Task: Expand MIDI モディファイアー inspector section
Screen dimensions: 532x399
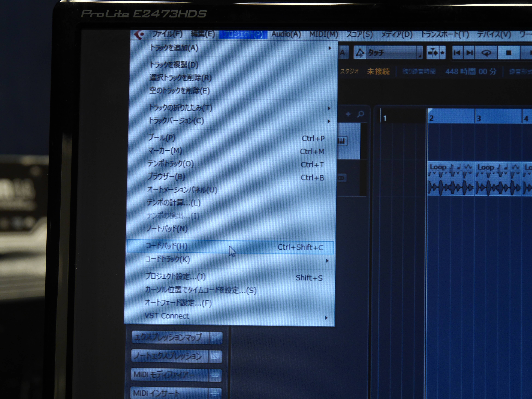Action: tap(169, 375)
